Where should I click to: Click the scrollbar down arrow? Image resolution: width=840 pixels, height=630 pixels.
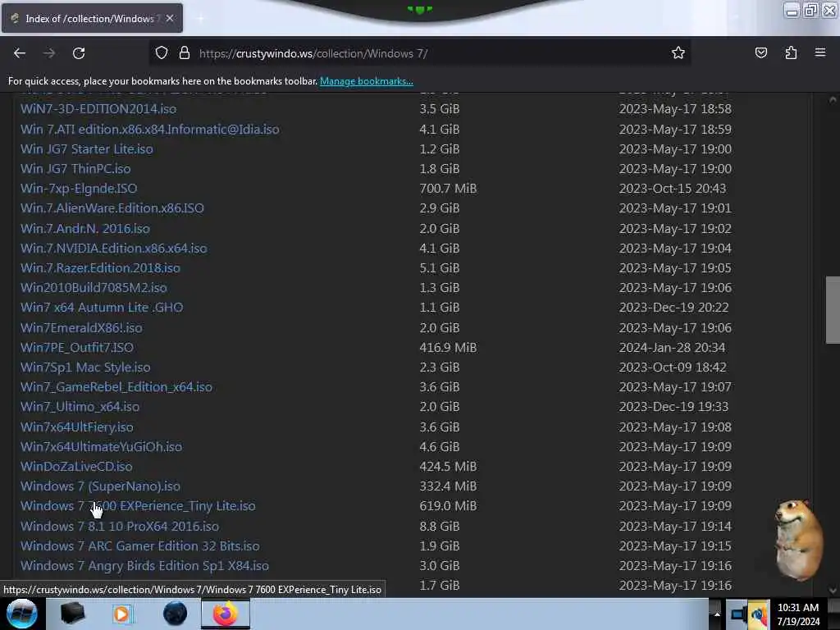[832, 590]
